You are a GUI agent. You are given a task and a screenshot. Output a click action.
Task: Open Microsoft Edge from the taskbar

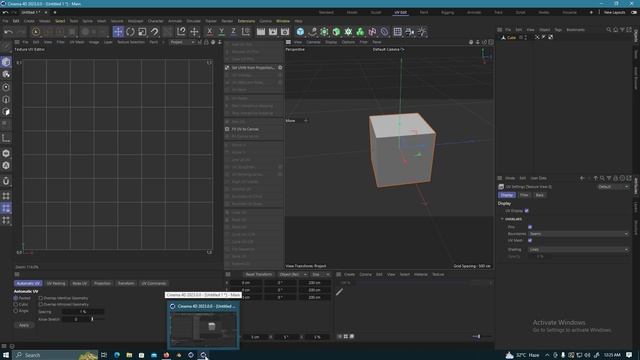[117, 355]
